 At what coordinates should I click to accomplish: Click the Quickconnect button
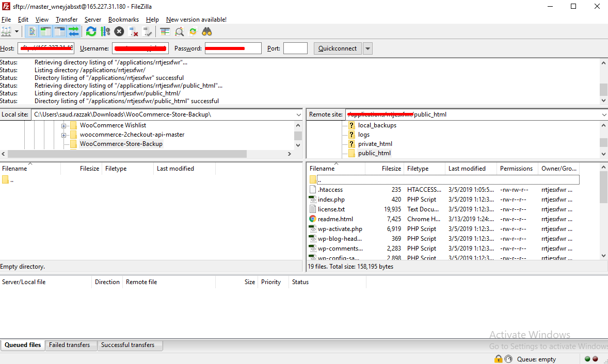[x=338, y=48]
